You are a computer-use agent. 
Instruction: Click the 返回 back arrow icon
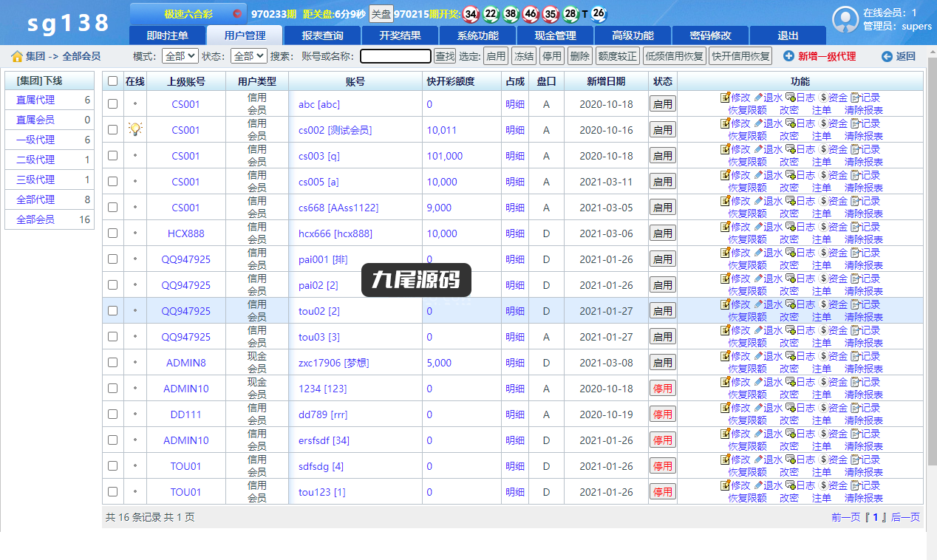pyautogui.click(x=887, y=56)
